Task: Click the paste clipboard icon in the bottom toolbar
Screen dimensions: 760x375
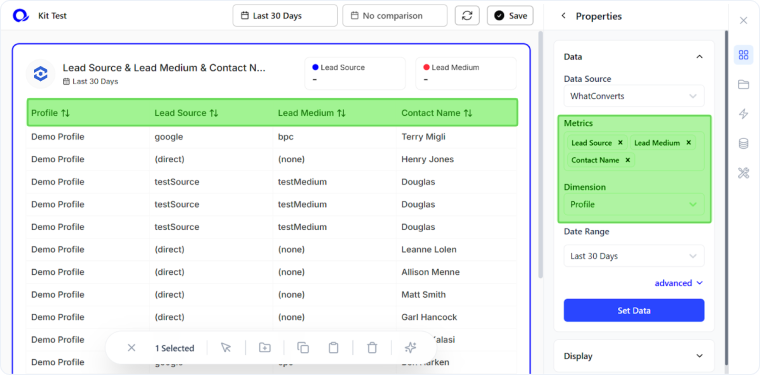Action: [333, 348]
